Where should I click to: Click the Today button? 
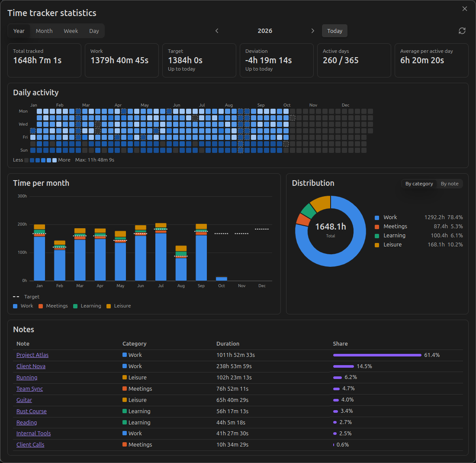(x=334, y=31)
